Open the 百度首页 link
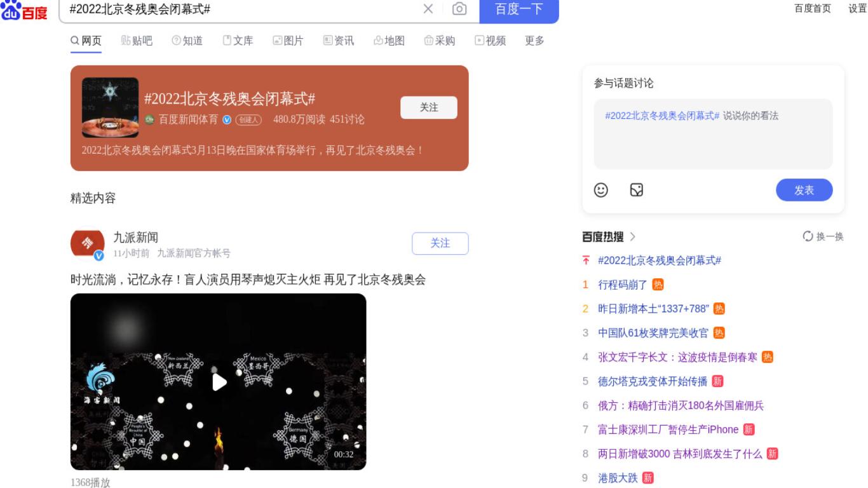Screen dimensions: 868x488 [813, 8]
